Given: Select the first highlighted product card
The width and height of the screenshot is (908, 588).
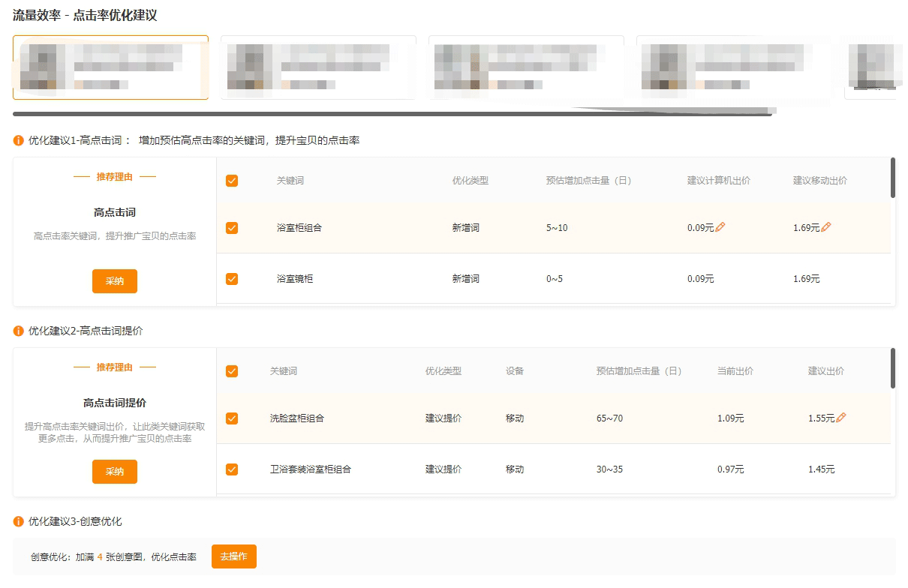Looking at the screenshot, I should pos(110,67).
